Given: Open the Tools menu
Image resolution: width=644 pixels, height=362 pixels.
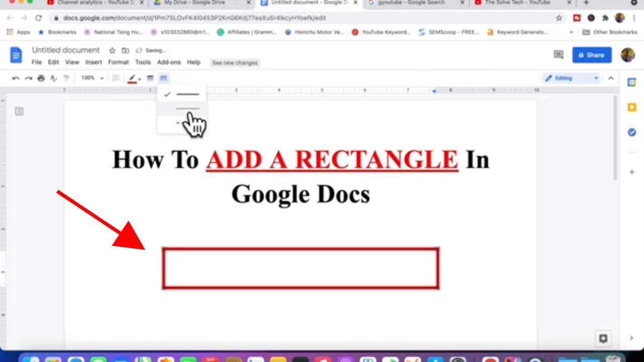Looking at the screenshot, I should [143, 62].
